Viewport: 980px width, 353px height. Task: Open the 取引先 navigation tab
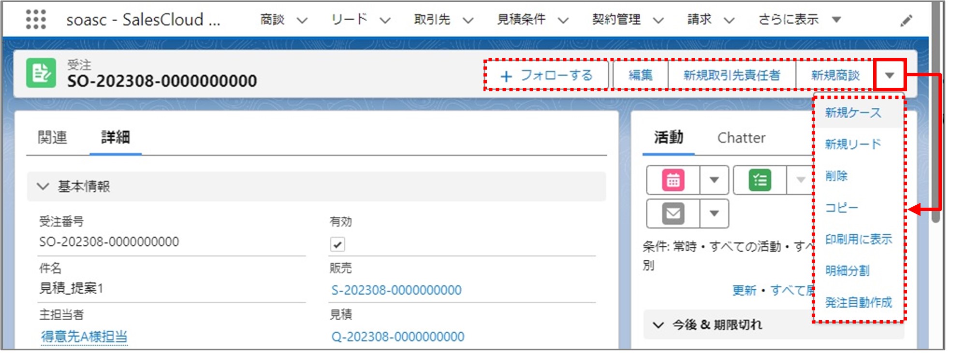pyautogui.click(x=432, y=20)
